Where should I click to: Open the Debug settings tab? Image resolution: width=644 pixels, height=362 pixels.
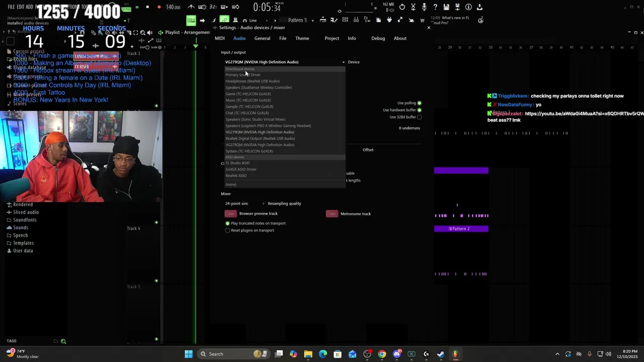tap(378, 38)
